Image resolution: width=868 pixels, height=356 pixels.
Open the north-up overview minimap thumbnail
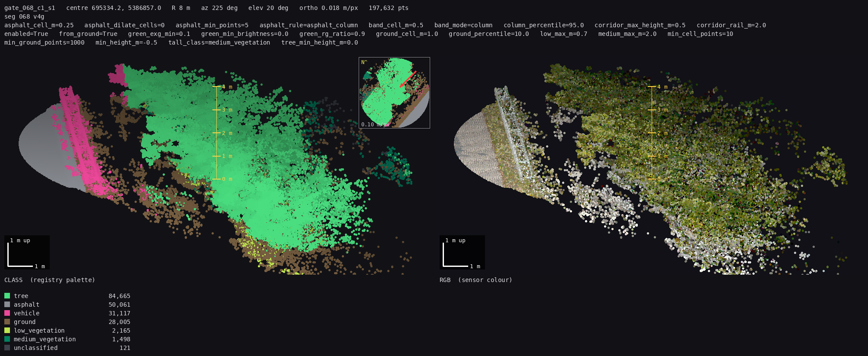[394, 93]
